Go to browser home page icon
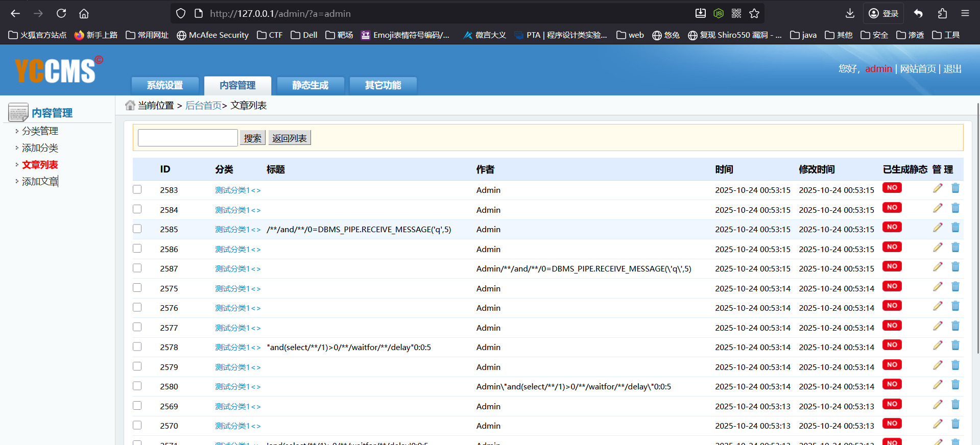The height and width of the screenshot is (445, 980). click(84, 14)
